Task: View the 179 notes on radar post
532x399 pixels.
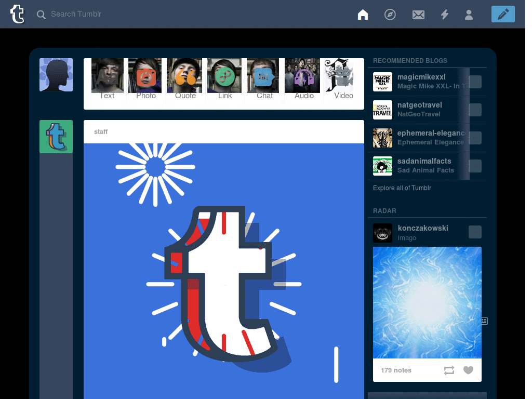Action: pos(396,370)
